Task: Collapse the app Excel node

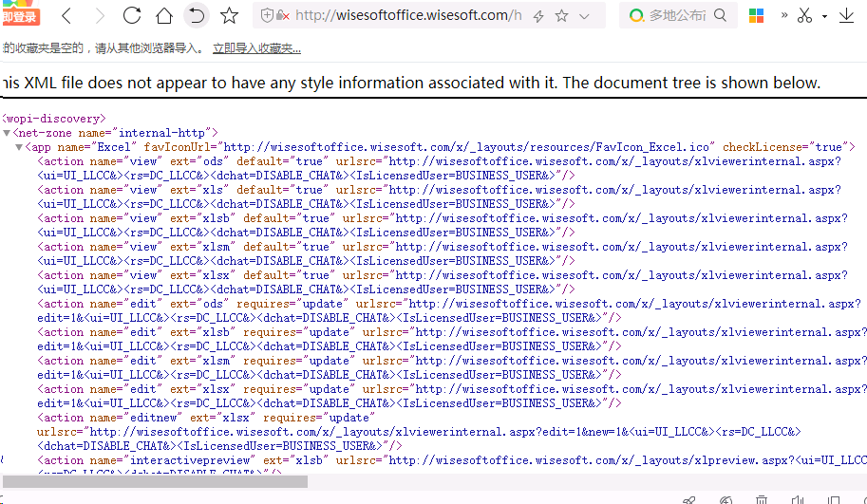Action: (19, 147)
